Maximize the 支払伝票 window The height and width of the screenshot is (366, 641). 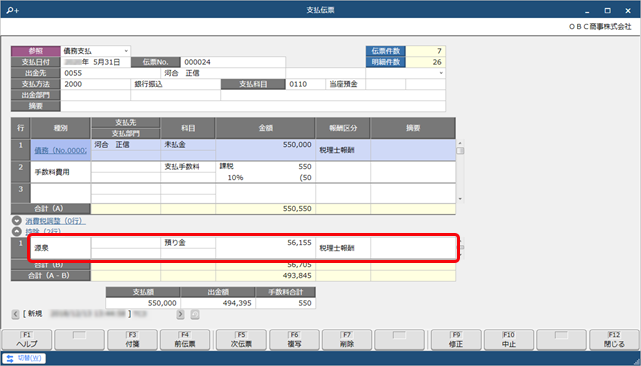pyautogui.click(x=608, y=11)
